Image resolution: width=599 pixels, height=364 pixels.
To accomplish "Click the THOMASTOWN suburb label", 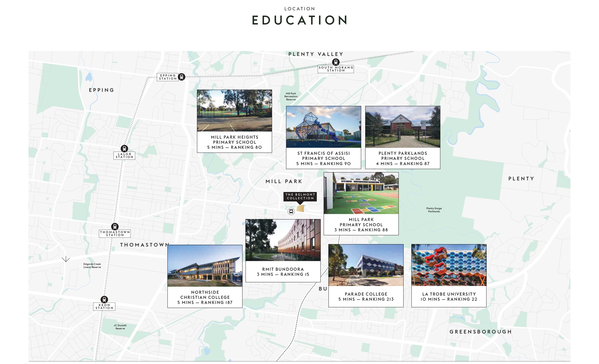I will pos(144,245).
